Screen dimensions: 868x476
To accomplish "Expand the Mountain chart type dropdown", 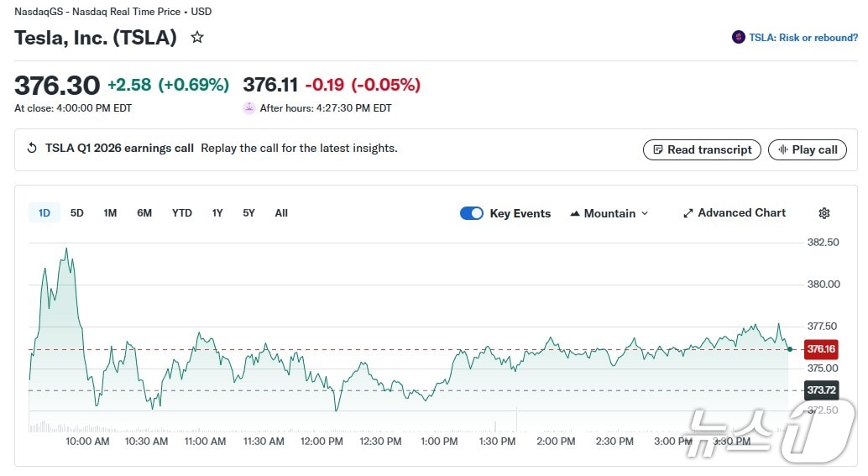I will (609, 213).
